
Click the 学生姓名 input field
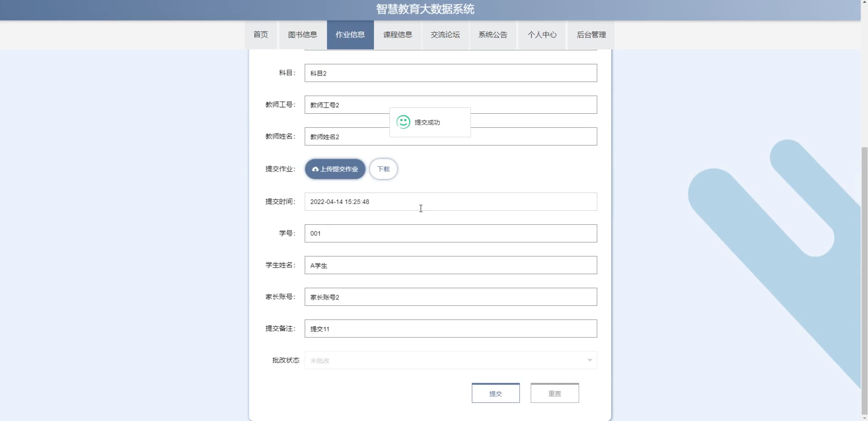click(451, 265)
